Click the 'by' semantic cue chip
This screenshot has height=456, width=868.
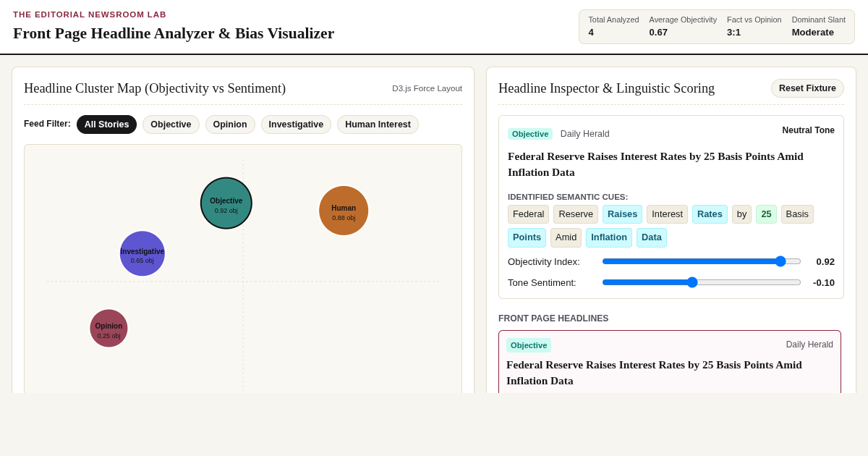pyautogui.click(x=741, y=214)
